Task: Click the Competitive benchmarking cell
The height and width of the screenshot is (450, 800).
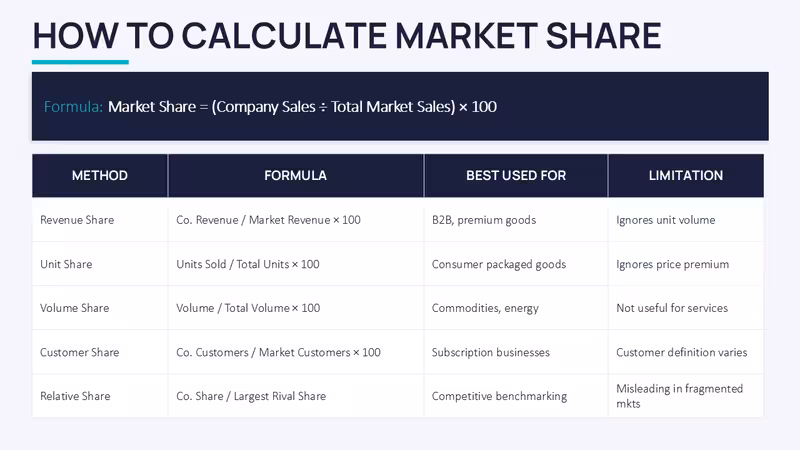Action: (499, 396)
